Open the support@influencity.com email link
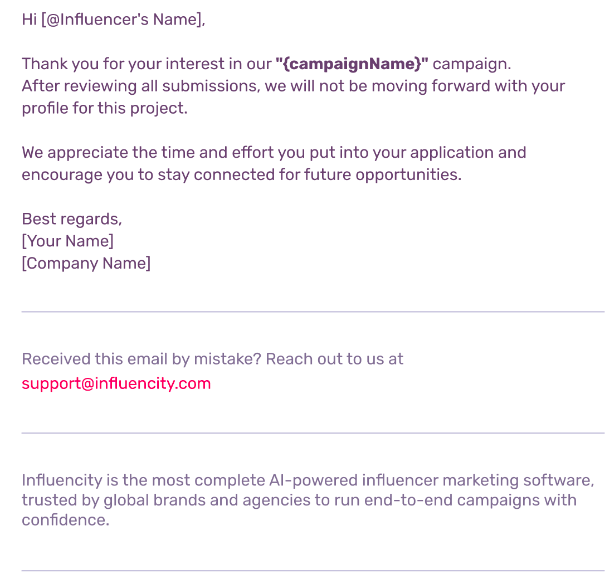Image resolution: width=614 pixels, height=579 pixels. click(116, 384)
